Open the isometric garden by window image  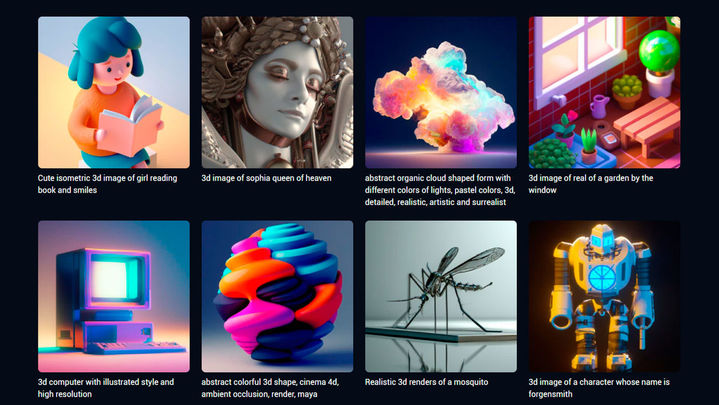tap(604, 92)
